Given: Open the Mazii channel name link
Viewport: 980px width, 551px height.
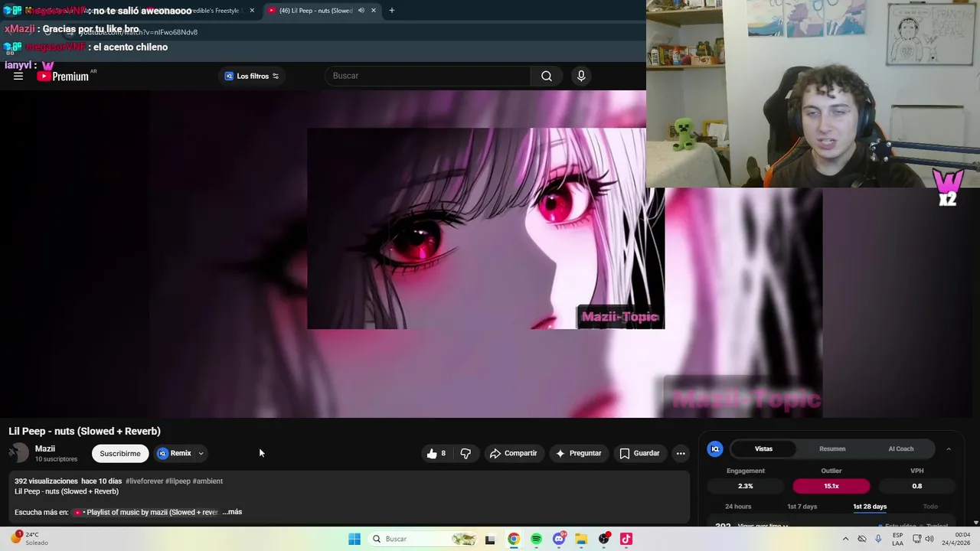Looking at the screenshot, I should pyautogui.click(x=45, y=448).
